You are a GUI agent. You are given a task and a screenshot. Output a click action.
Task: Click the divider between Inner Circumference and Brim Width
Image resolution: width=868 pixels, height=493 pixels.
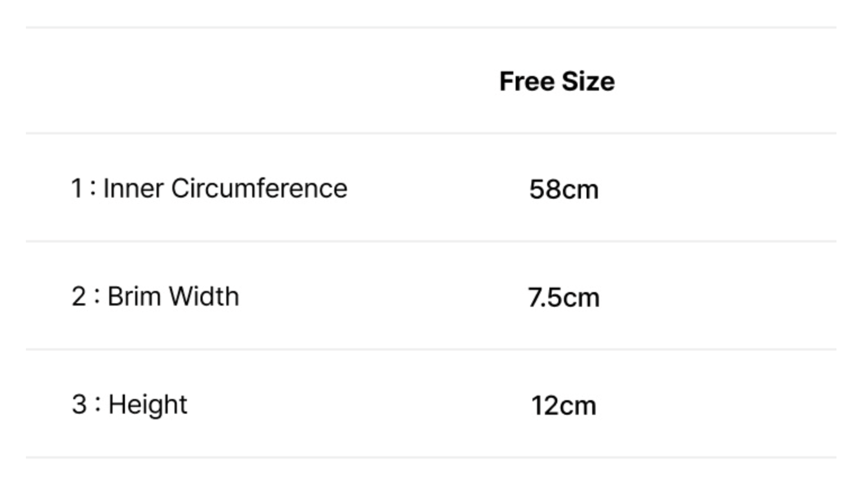(431, 241)
